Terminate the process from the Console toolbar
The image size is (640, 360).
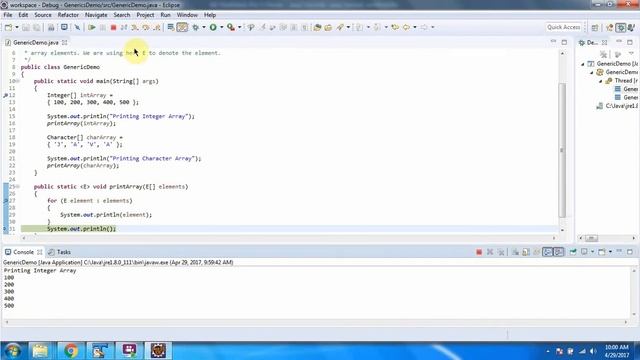pos(479,252)
